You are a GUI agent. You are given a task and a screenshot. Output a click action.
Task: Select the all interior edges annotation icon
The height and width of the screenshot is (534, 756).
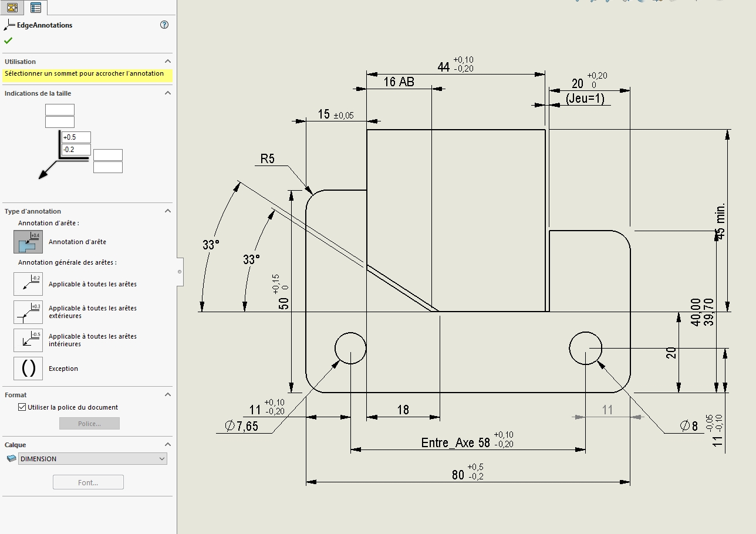coord(28,340)
